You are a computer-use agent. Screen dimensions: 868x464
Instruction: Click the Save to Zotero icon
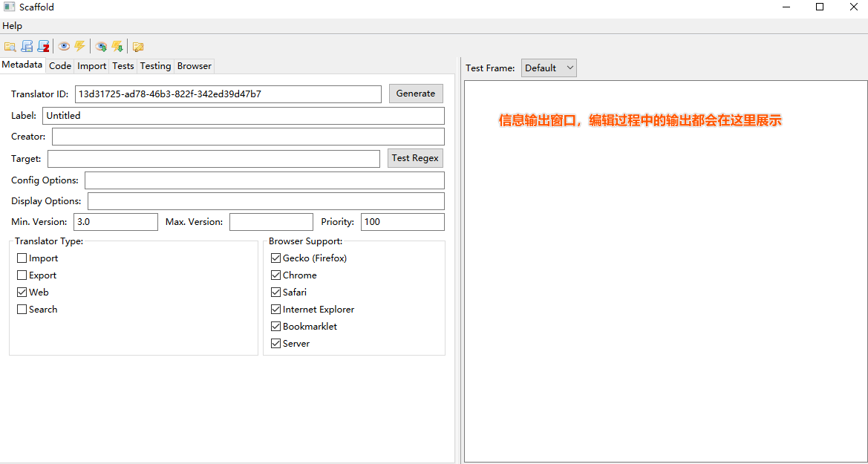(43, 46)
